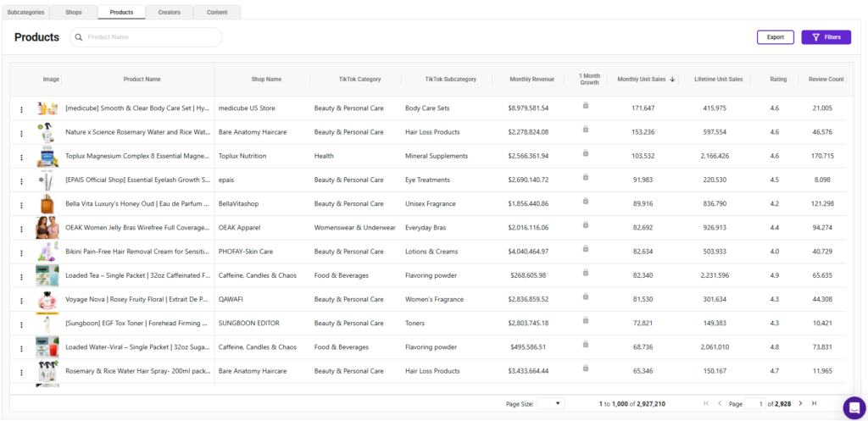This screenshot has width=868, height=421.
Task: Click the Export button
Action: [776, 37]
